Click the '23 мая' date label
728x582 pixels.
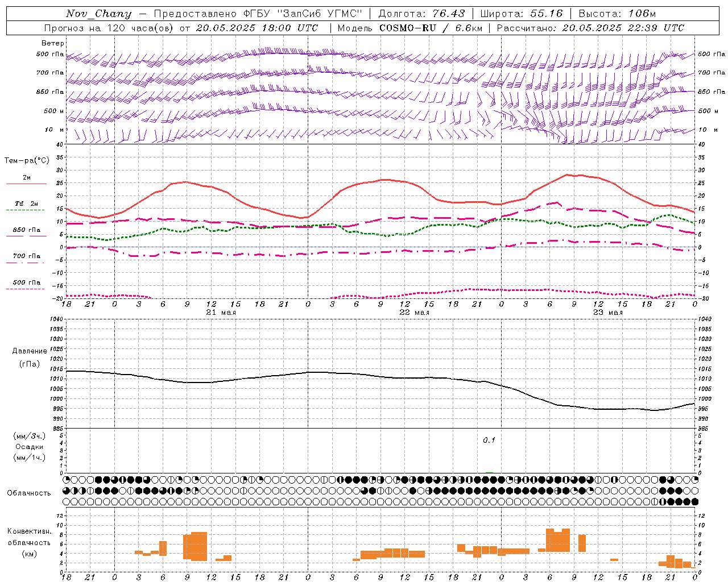click(x=608, y=313)
